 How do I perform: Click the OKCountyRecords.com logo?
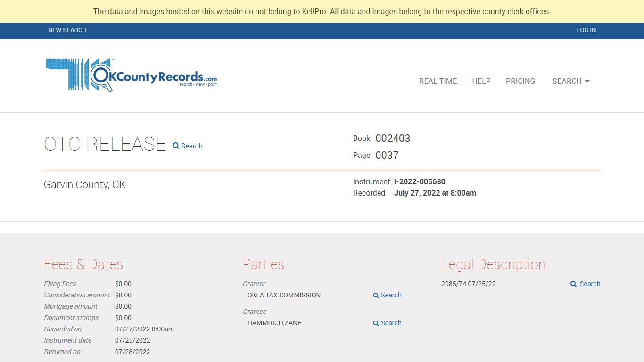coord(132,75)
